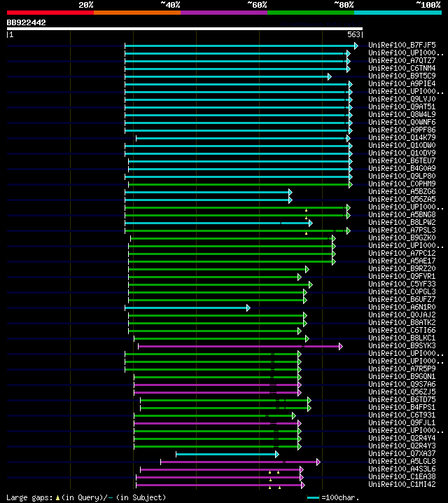Screen dimensions: 448x503
Task: Open hit UniRef100_C1EA38
Action: click(402, 476)
